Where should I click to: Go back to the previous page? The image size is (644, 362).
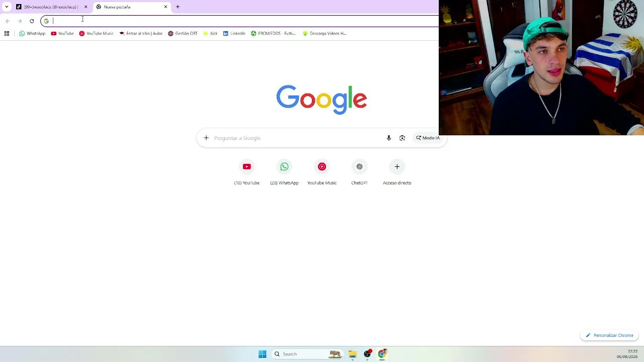coord(8,21)
